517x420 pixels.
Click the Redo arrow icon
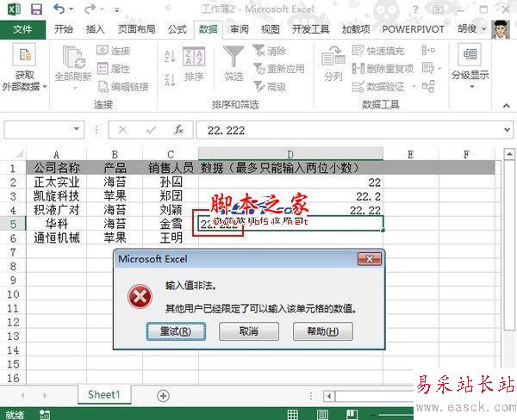coord(90,9)
